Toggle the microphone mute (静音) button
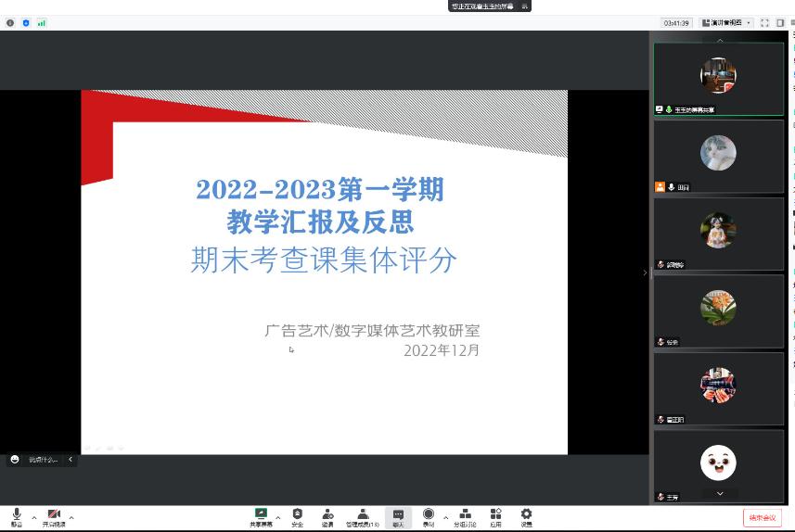The image size is (795, 532). click(x=17, y=516)
